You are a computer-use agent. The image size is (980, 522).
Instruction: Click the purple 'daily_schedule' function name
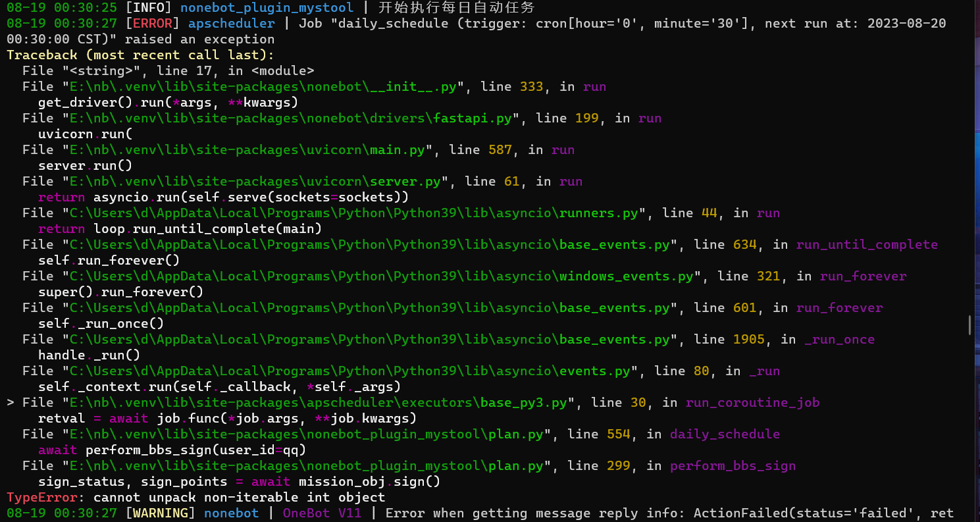725,434
